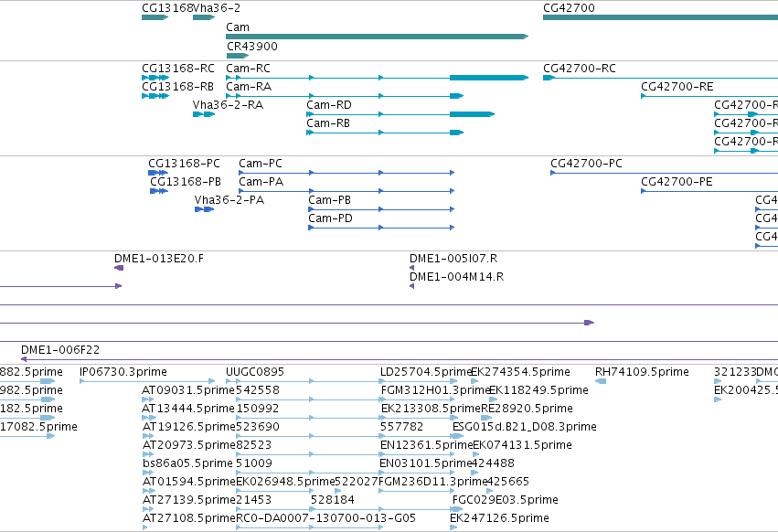Select the AT20973.5prime EST label
The width and height of the screenshot is (778, 532).
point(188,446)
